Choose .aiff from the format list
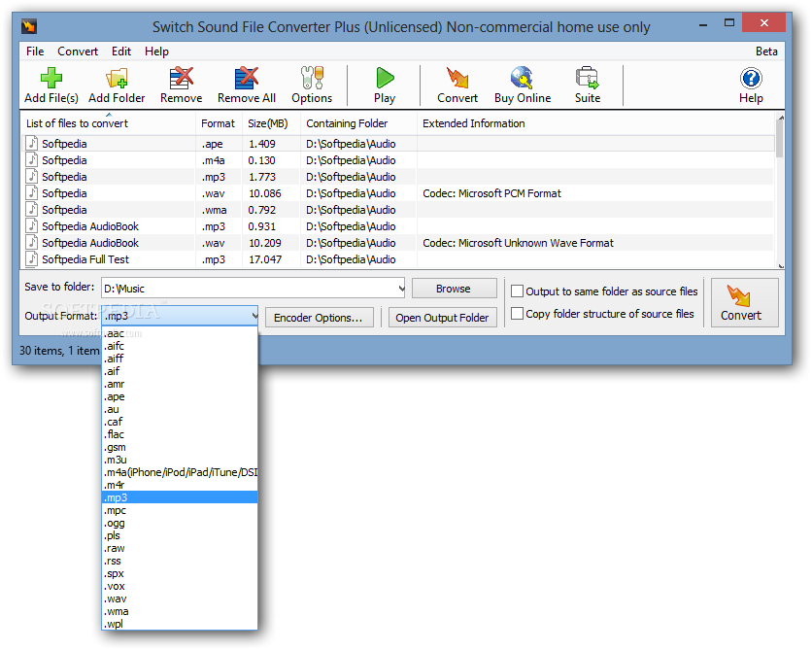 [179, 359]
